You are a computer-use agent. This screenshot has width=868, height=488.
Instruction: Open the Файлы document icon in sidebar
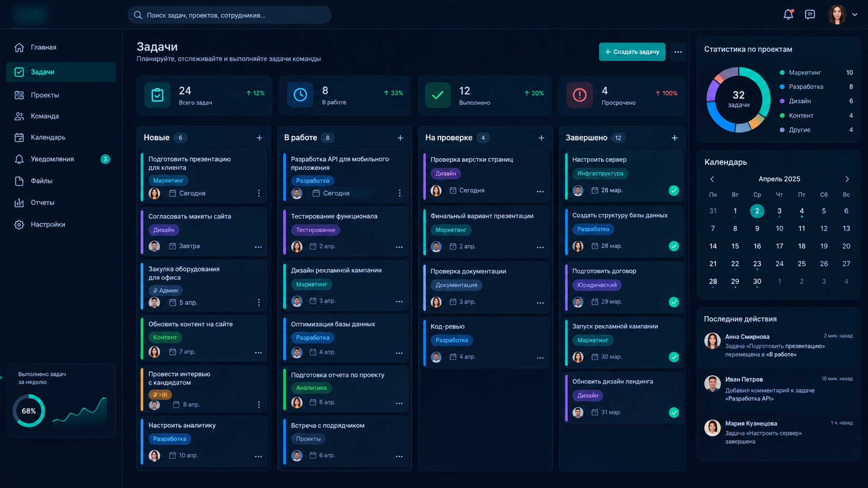coord(19,181)
